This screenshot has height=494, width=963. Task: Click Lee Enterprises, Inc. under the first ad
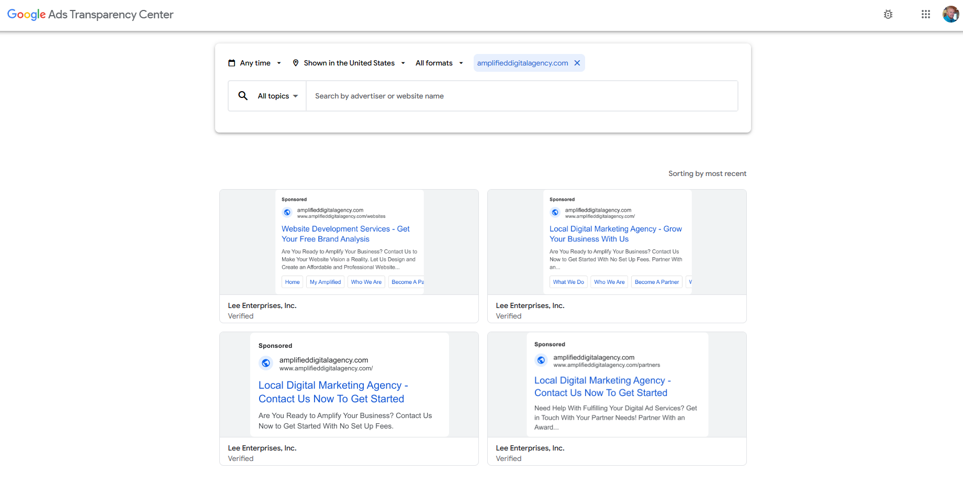tap(262, 306)
